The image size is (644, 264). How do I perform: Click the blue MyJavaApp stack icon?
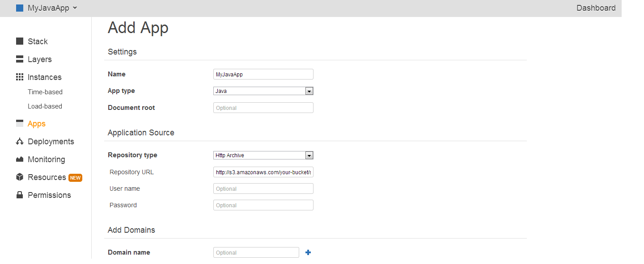[x=20, y=8]
